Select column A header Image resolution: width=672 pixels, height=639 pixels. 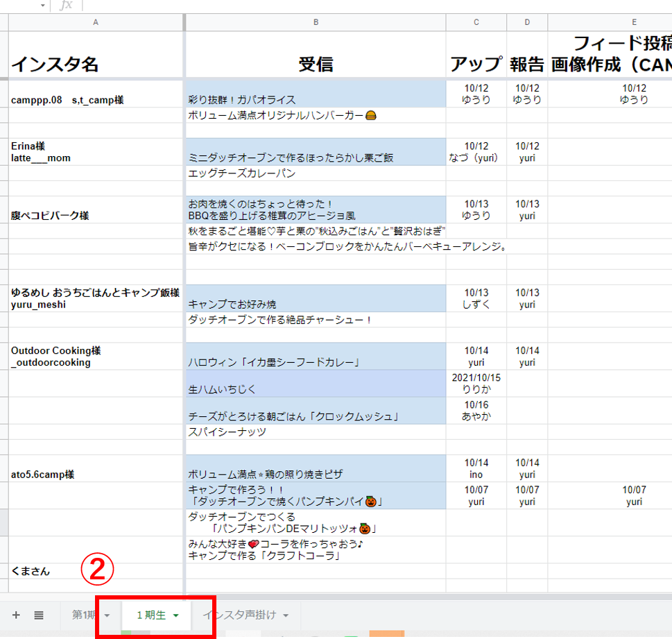(x=96, y=22)
